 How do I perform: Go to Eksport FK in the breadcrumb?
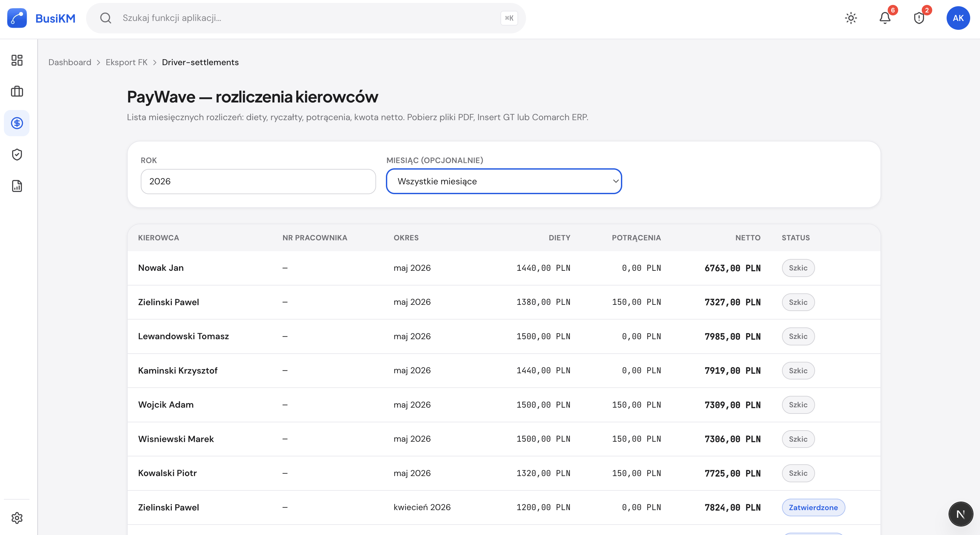tap(126, 63)
